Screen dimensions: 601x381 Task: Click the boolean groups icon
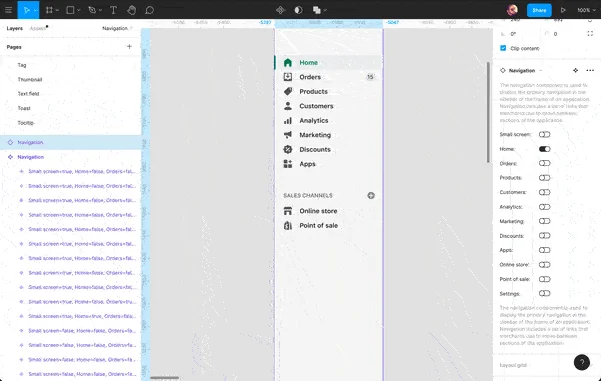pos(317,10)
